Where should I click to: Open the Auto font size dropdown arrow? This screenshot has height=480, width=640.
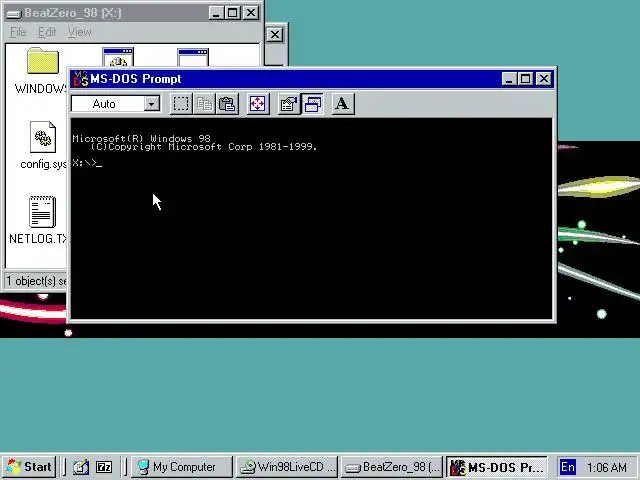click(151, 104)
